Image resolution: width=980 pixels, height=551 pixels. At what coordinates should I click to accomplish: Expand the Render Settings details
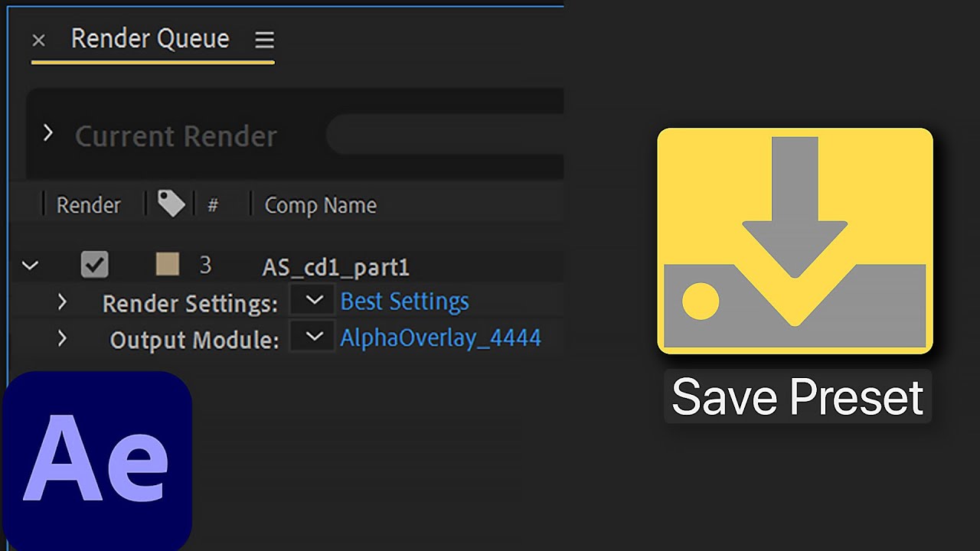(x=62, y=302)
